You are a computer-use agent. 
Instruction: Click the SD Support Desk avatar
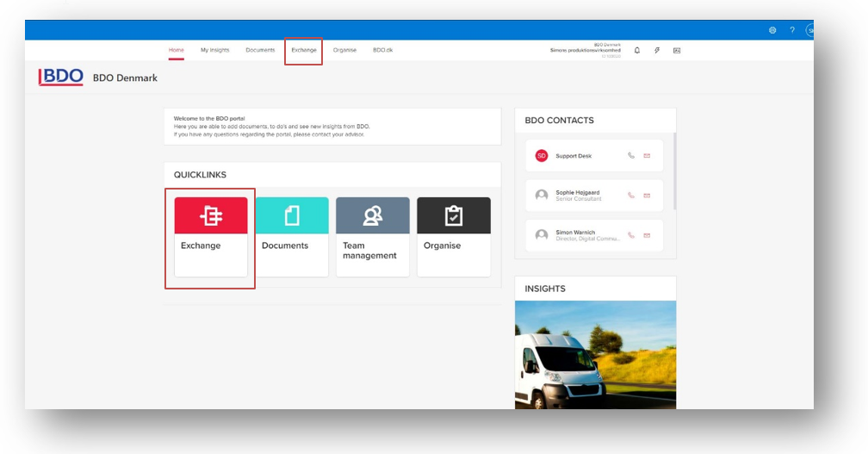(x=542, y=156)
